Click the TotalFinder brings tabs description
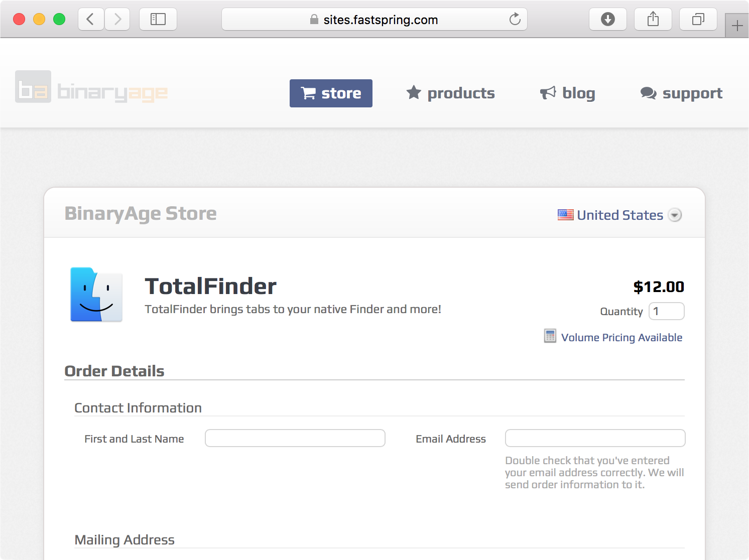749x560 pixels. pos(293,309)
